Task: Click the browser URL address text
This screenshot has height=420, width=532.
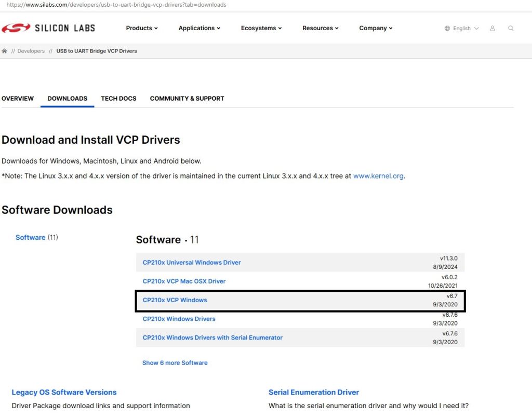Action: (116, 5)
